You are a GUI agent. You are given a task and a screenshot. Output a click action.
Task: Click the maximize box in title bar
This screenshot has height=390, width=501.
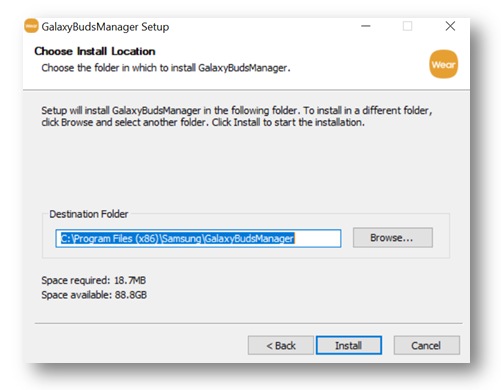(407, 26)
